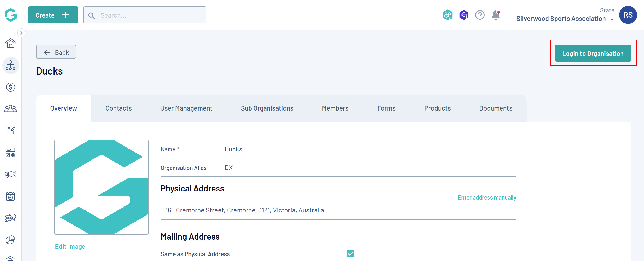Image resolution: width=644 pixels, height=261 pixels.
Task: Open the help question mark icon
Action: 480,15
